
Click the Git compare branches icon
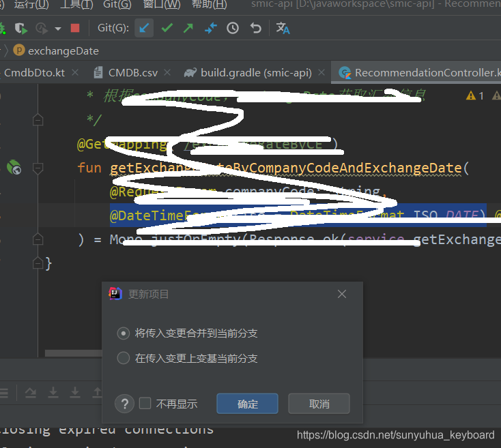coord(210,28)
